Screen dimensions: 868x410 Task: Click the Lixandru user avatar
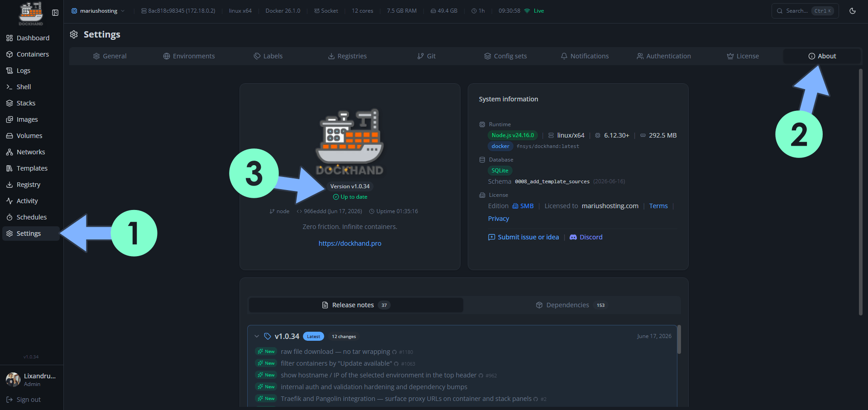point(13,380)
